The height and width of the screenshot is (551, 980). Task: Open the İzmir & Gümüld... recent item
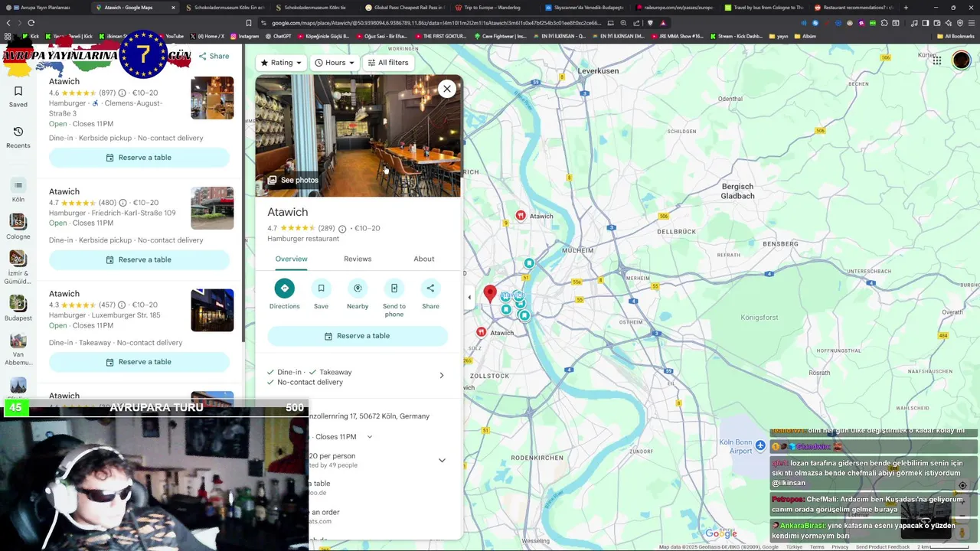tap(18, 267)
